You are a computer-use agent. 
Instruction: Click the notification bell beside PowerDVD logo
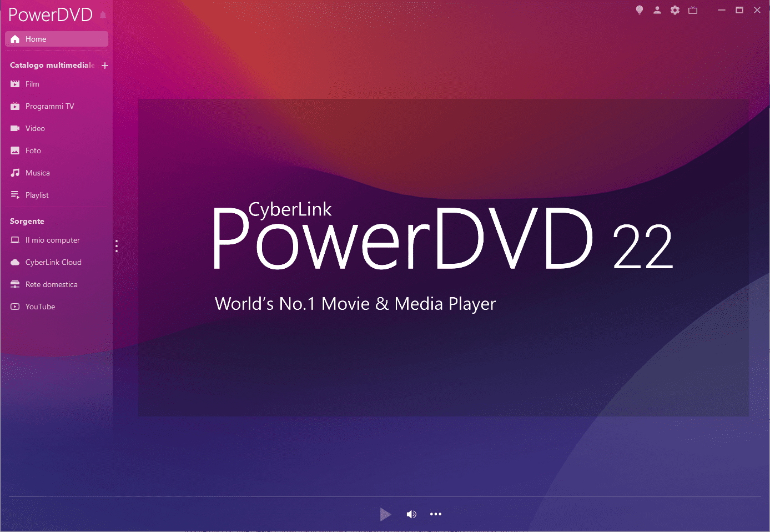click(x=103, y=15)
